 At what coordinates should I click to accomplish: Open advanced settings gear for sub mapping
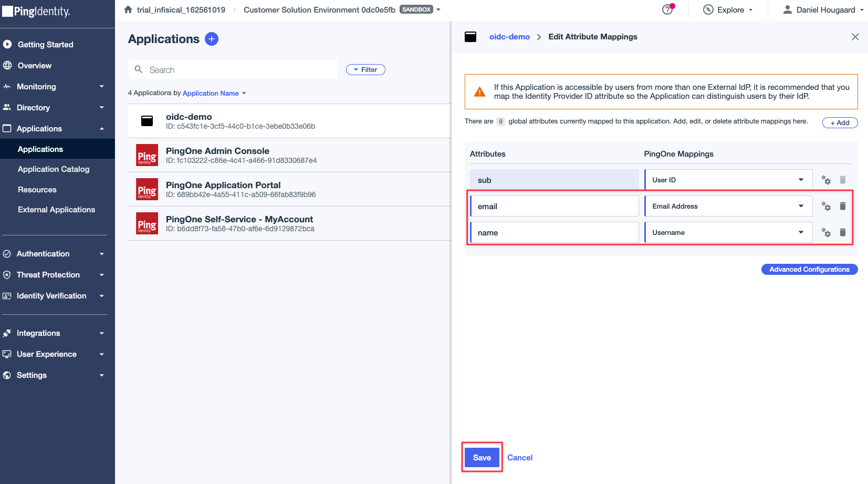pyautogui.click(x=826, y=180)
